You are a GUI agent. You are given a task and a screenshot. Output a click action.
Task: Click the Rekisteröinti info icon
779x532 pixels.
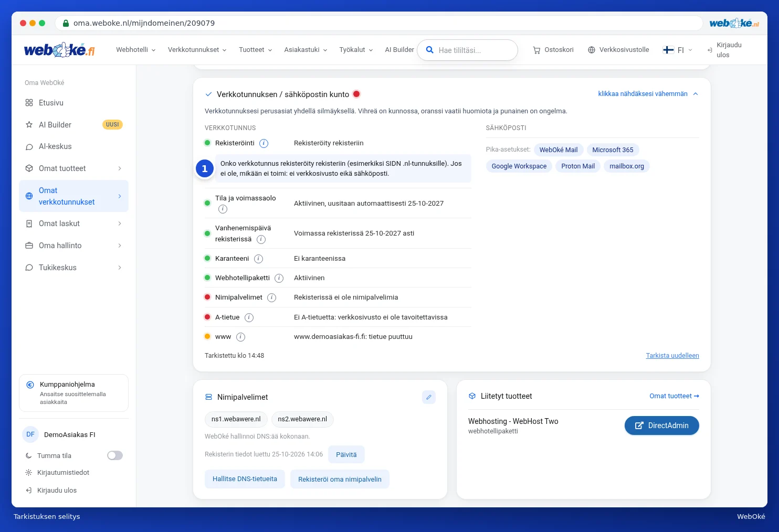tap(264, 143)
